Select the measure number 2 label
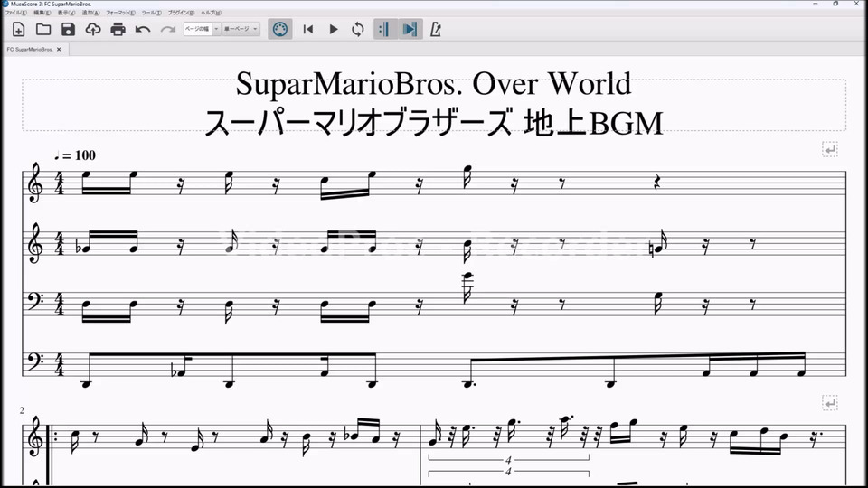 click(22, 410)
